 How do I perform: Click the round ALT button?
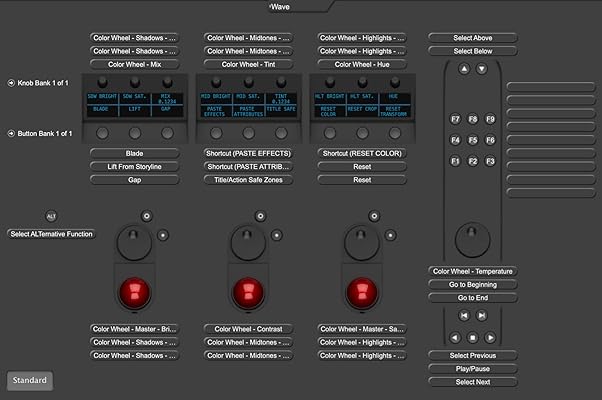(51, 216)
